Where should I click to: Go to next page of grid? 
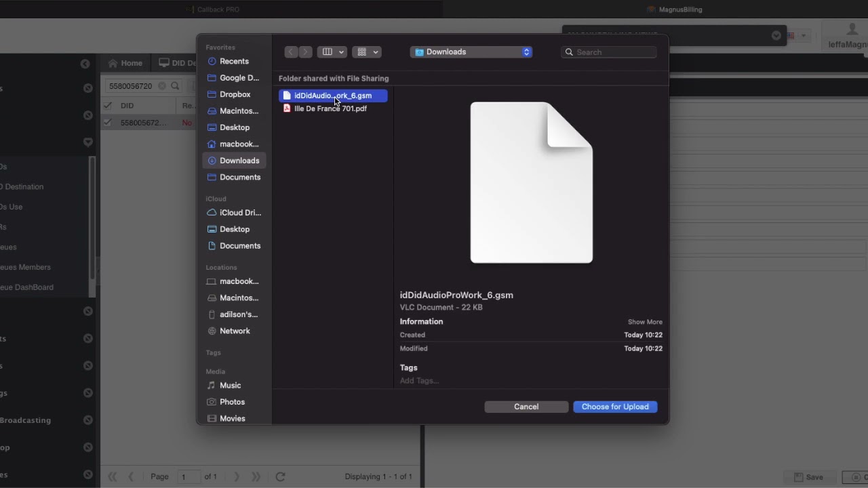point(237,476)
